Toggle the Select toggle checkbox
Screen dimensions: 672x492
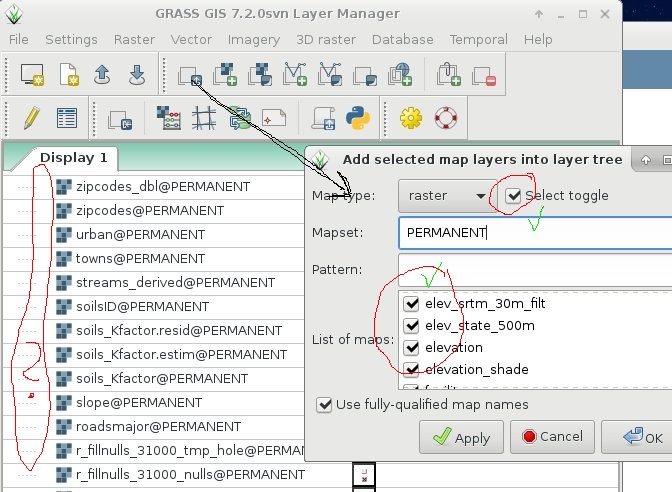point(513,196)
